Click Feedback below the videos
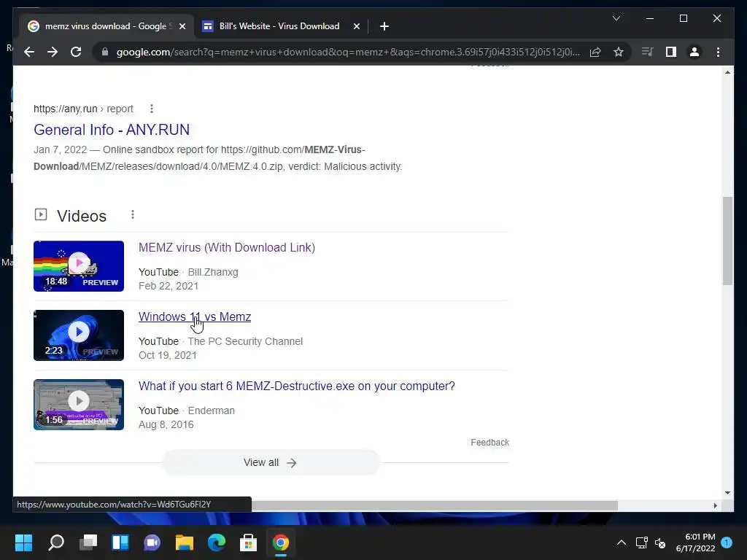Screen dimensions: 747x560 (x=489, y=443)
